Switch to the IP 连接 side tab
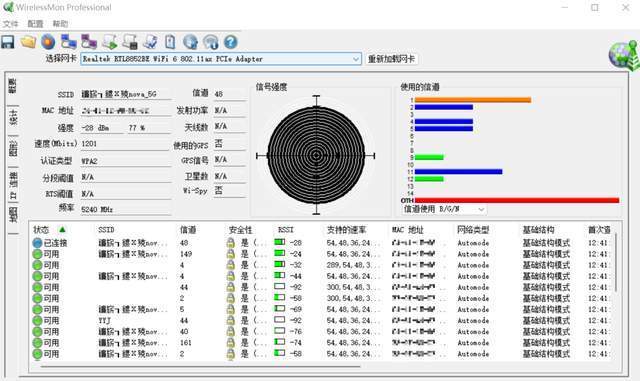The image size is (640, 381). point(13,185)
